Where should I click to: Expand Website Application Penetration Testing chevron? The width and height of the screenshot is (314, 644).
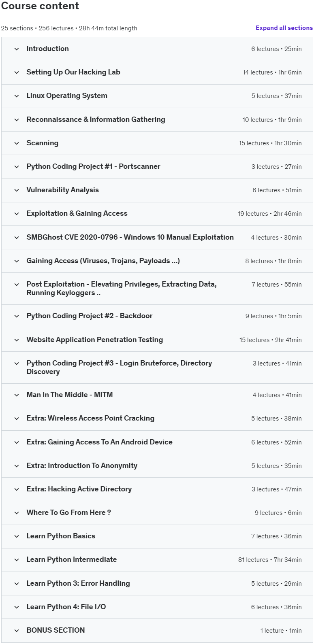point(17,340)
